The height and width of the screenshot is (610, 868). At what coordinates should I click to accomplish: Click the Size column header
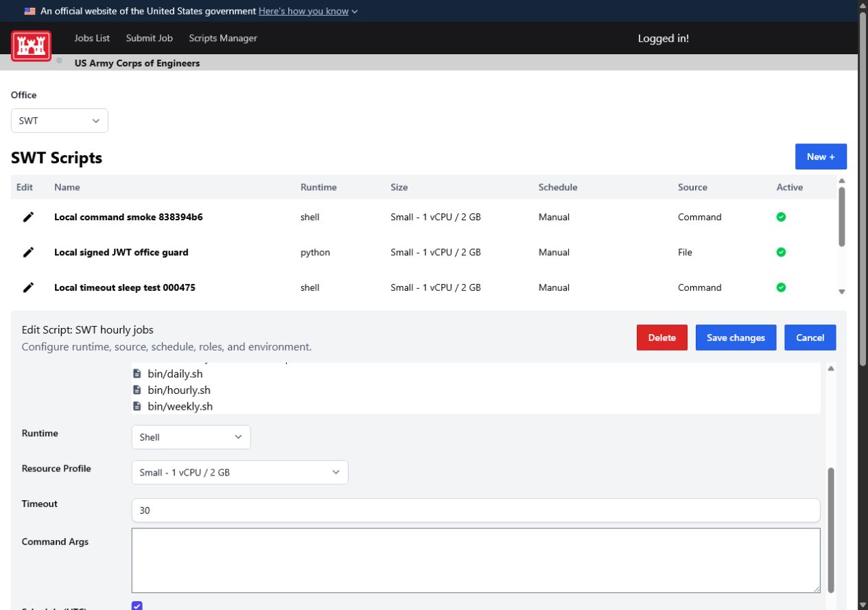[399, 187]
